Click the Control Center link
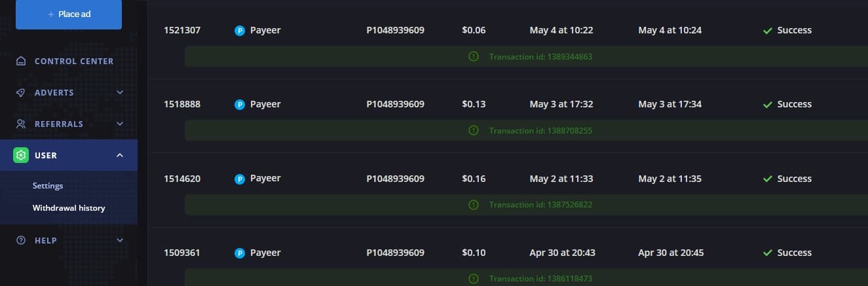The image size is (868, 286). [74, 62]
